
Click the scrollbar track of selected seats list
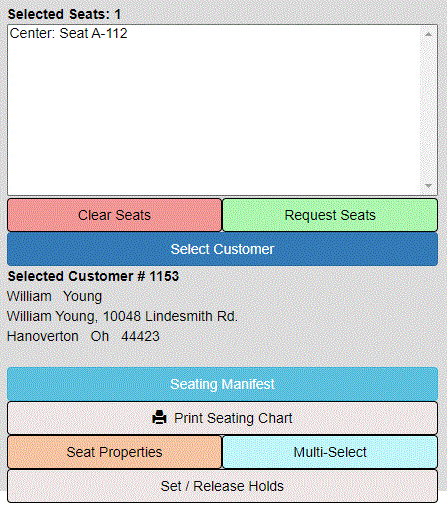click(x=429, y=110)
